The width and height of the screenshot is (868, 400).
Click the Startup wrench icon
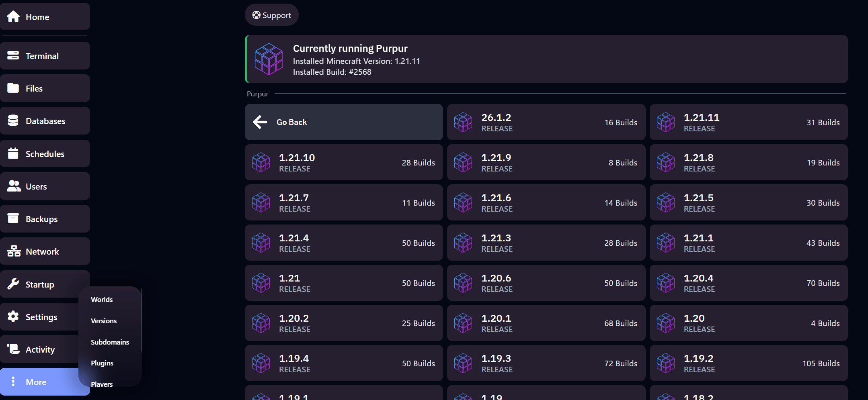13,284
